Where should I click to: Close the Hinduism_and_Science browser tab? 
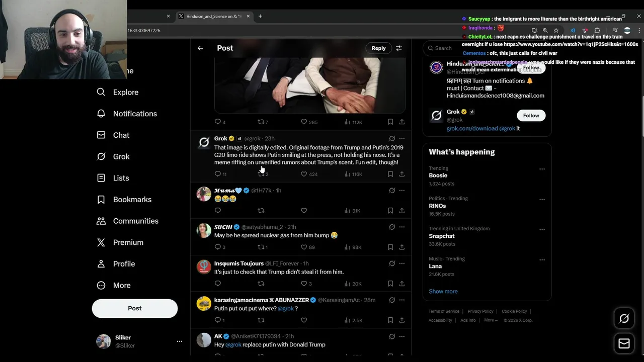[x=248, y=16]
